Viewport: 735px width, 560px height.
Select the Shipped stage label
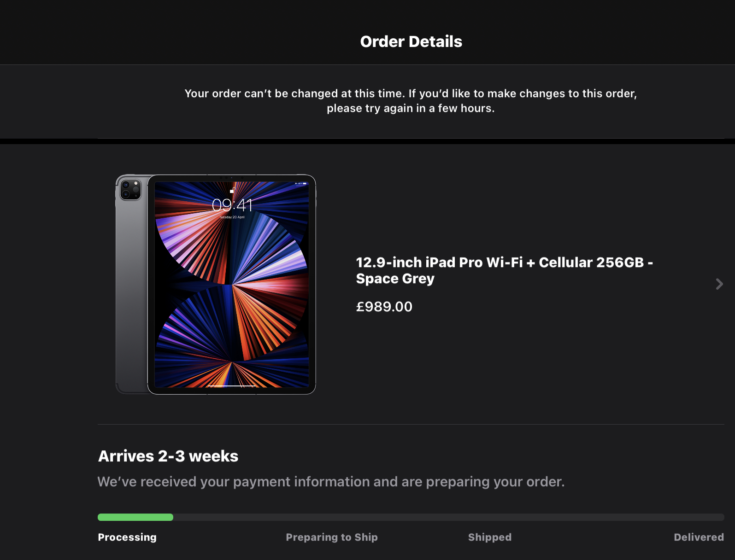[x=489, y=537]
